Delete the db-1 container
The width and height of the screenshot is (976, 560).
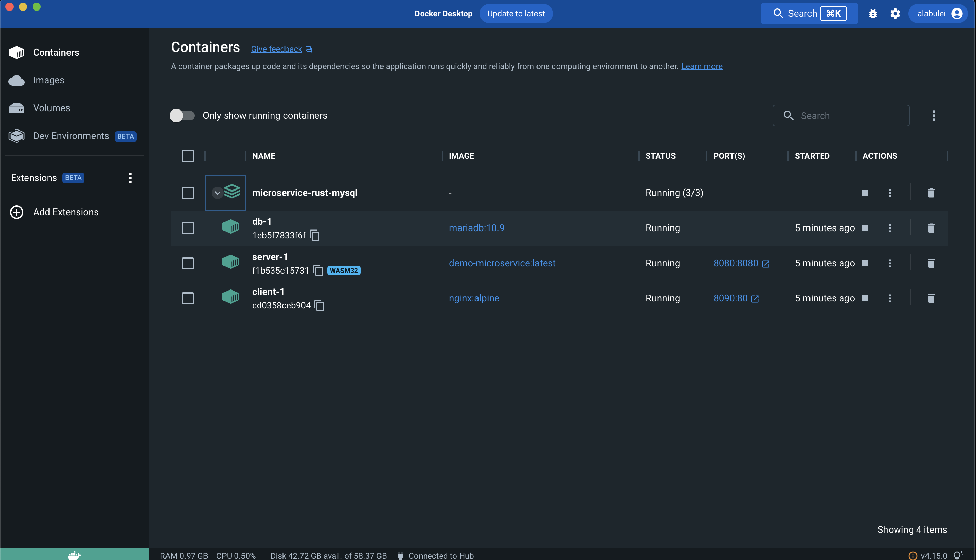(x=931, y=228)
